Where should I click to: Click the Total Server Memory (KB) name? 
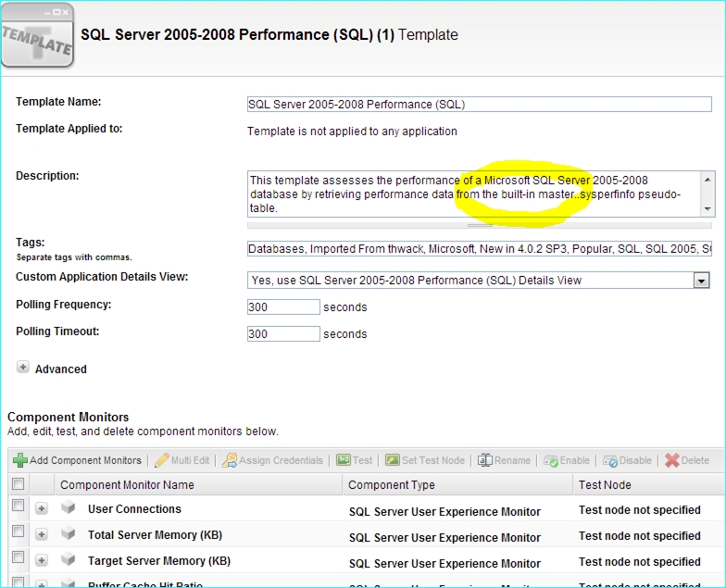coord(156,535)
